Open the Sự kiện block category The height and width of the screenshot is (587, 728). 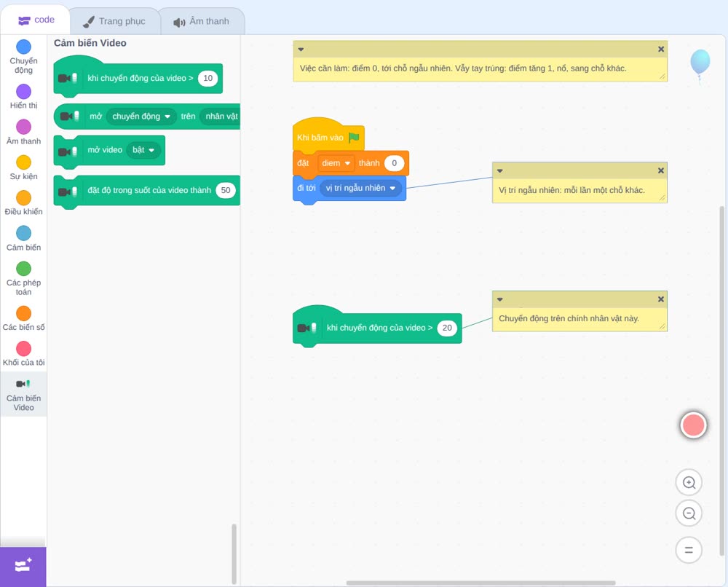(23, 168)
